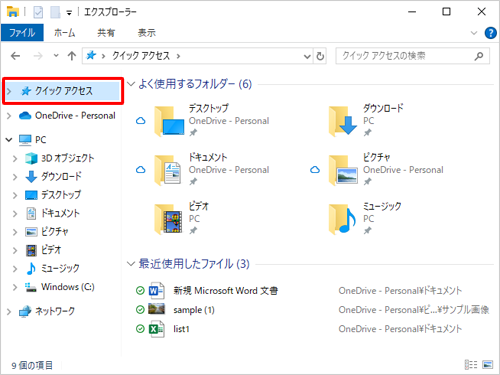Screen dimensions: 500x375
Task: Collapse the よく使用するフォルダー group
Action: [x=131, y=84]
